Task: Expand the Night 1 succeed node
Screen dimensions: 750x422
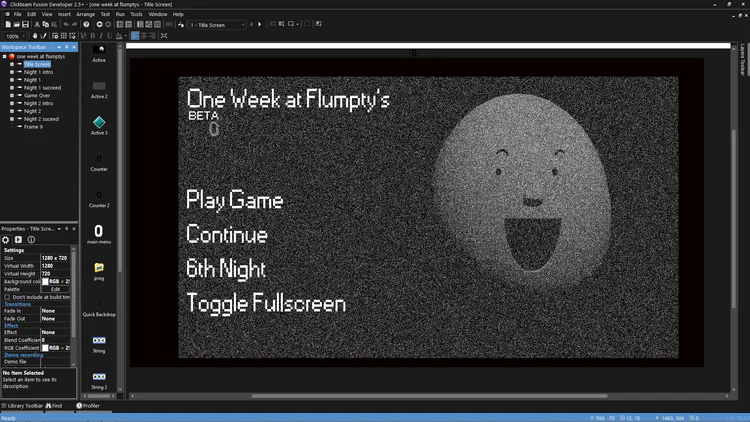Action: pyautogui.click(x=12, y=88)
